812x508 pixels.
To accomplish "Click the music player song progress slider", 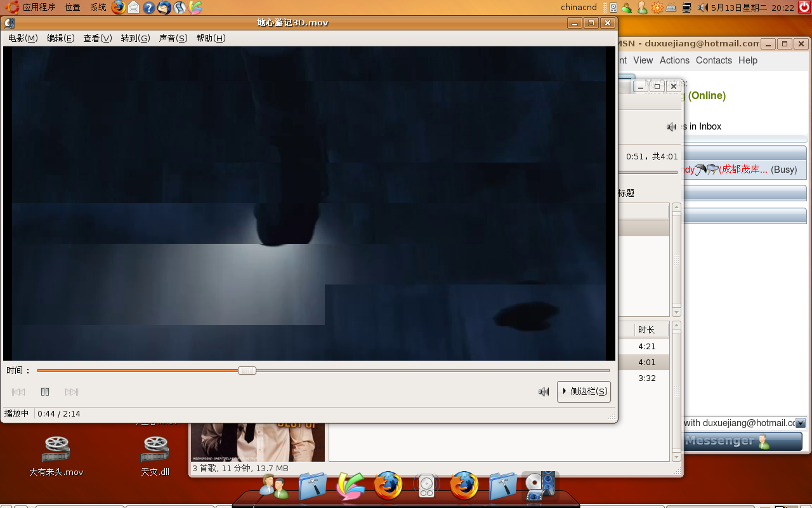I will (648, 172).
